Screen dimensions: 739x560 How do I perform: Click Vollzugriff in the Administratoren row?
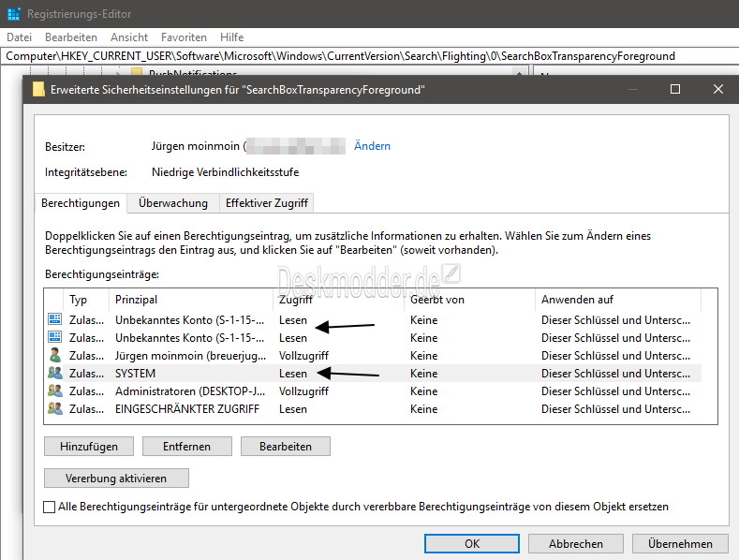[303, 391]
